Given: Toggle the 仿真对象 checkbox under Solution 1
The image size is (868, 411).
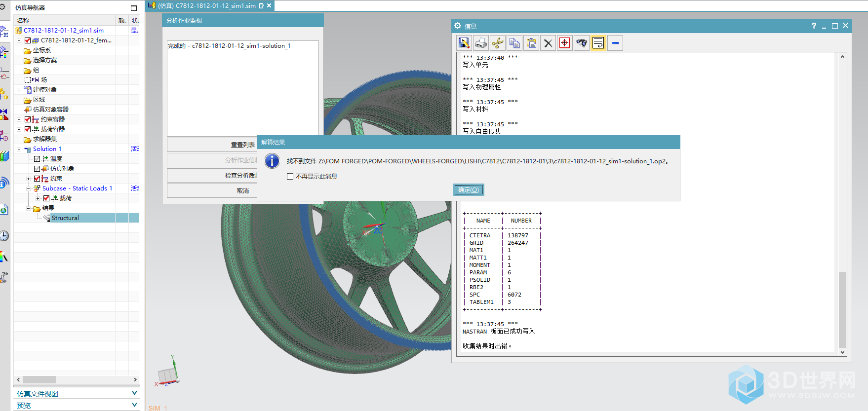Looking at the screenshot, I should 37,169.
